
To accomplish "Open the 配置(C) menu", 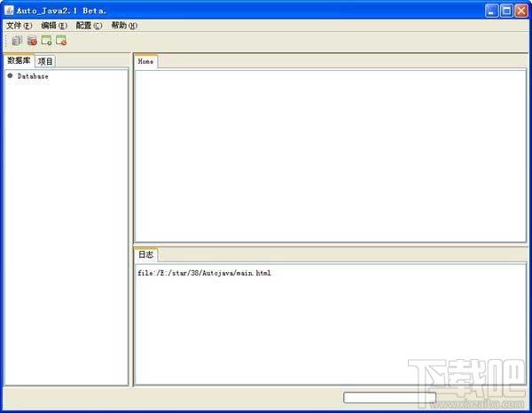I will coord(89,26).
